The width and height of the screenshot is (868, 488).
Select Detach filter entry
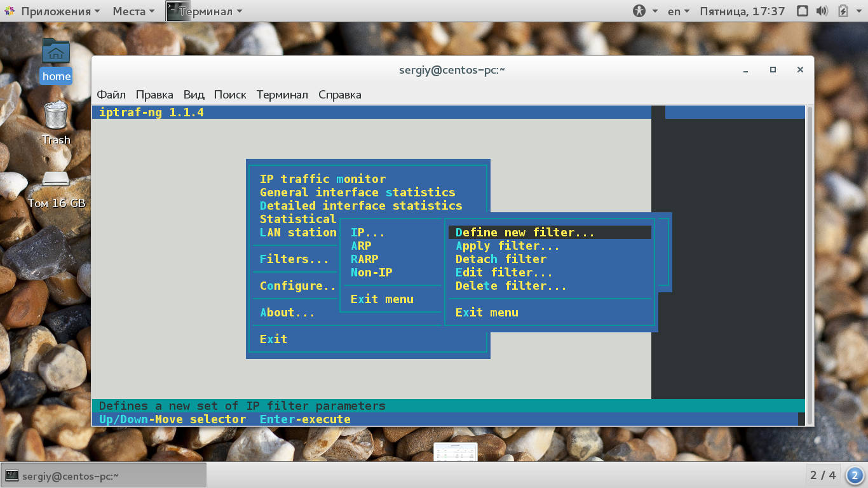(501, 259)
